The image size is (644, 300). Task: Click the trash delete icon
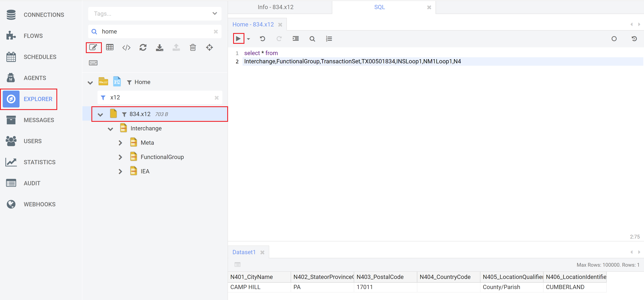(x=193, y=47)
